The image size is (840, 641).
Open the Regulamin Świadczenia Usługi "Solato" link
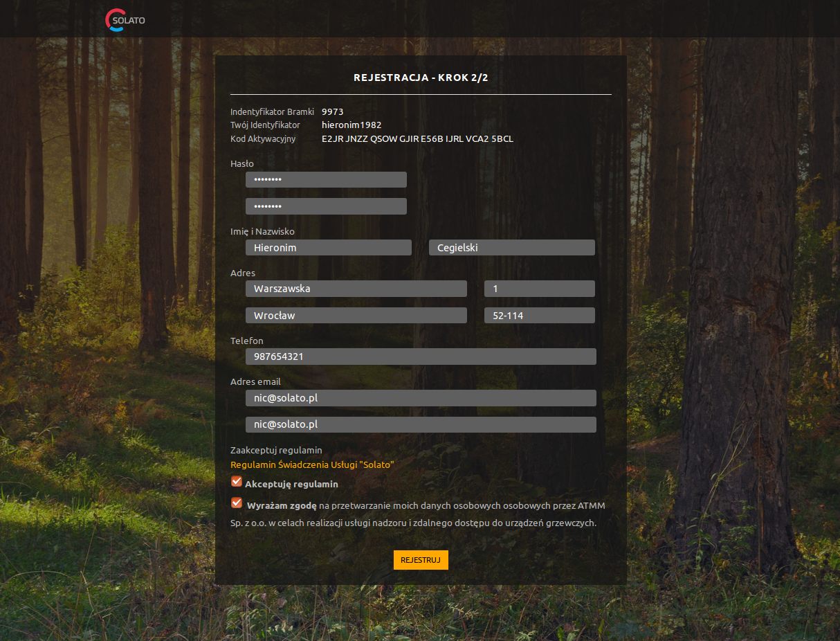click(312, 464)
